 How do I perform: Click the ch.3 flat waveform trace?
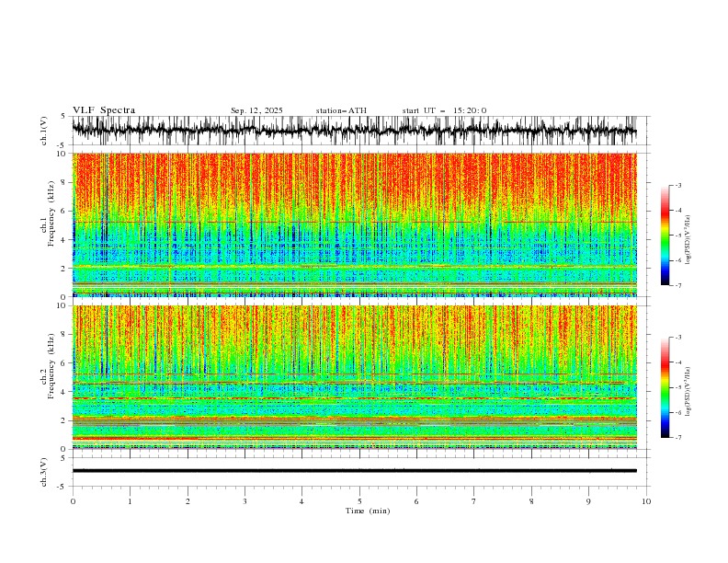coord(354,471)
